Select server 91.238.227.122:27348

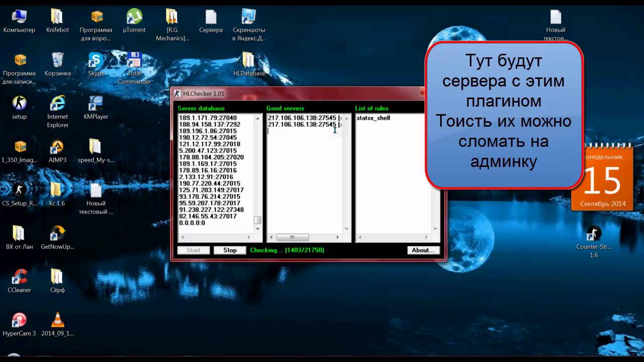pos(211,210)
